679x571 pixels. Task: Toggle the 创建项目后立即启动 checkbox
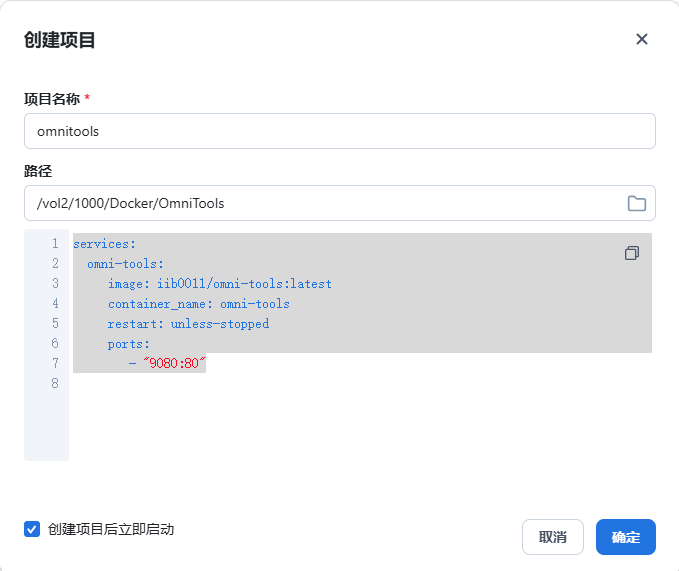point(32,529)
